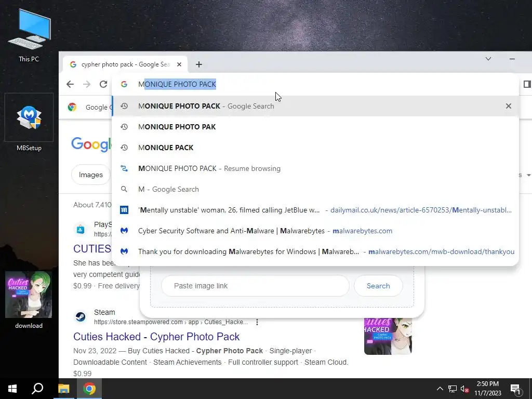Click the Google logo

click(x=91, y=145)
